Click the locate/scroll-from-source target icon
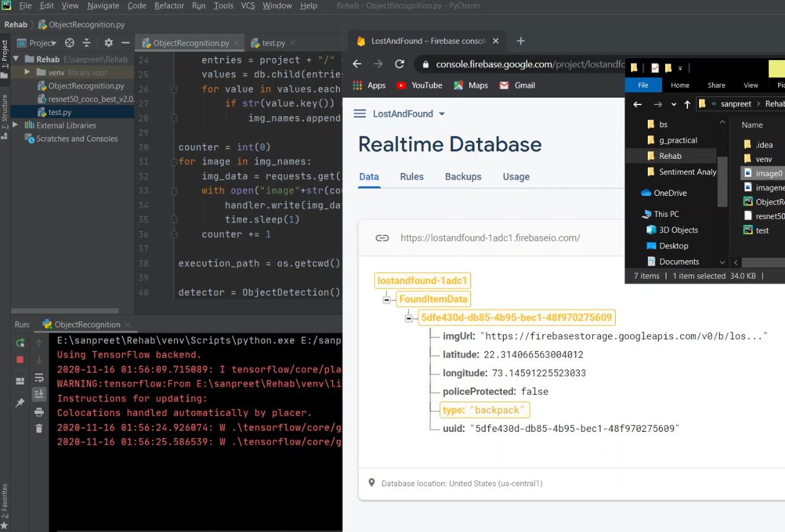Image resolution: width=785 pixels, height=532 pixels. (x=70, y=43)
